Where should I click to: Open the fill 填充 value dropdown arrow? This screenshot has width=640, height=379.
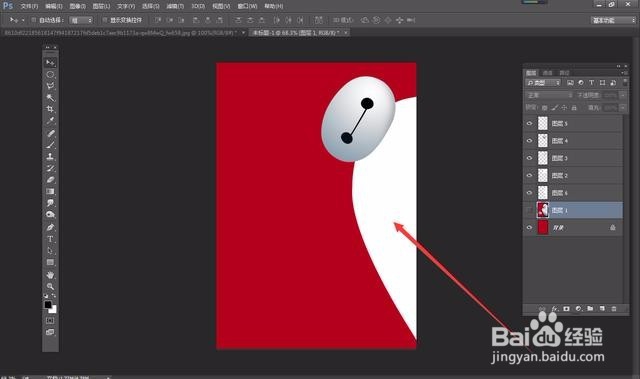tap(622, 108)
